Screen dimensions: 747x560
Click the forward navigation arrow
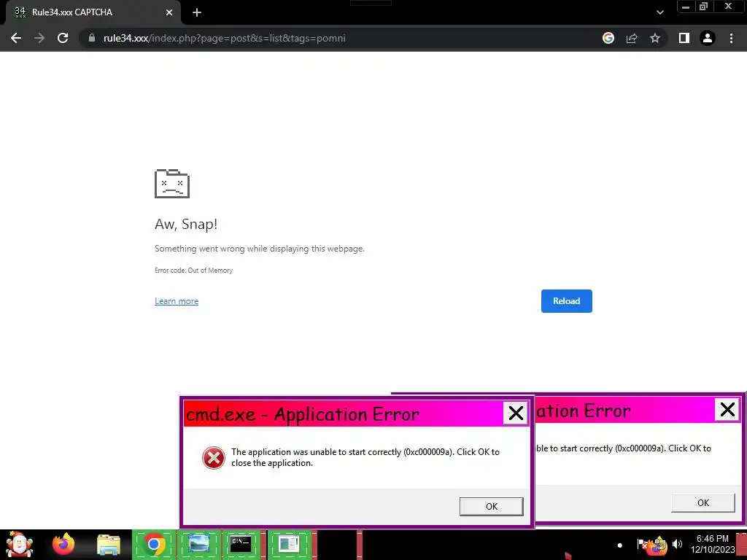[x=39, y=38]
